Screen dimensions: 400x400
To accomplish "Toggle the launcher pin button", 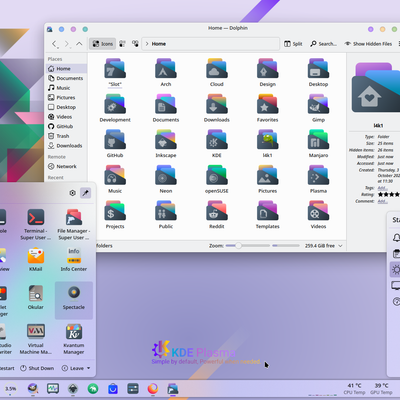I will 86,193.
